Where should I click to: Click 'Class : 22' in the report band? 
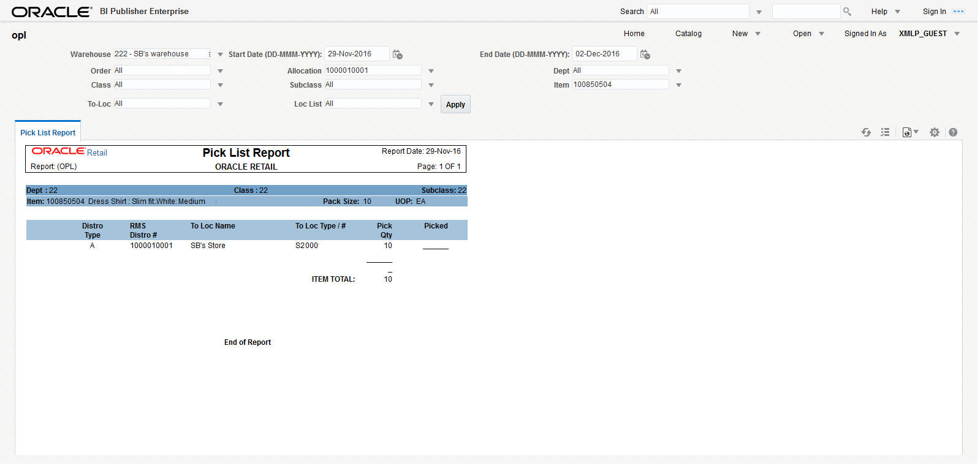[251, 190]
